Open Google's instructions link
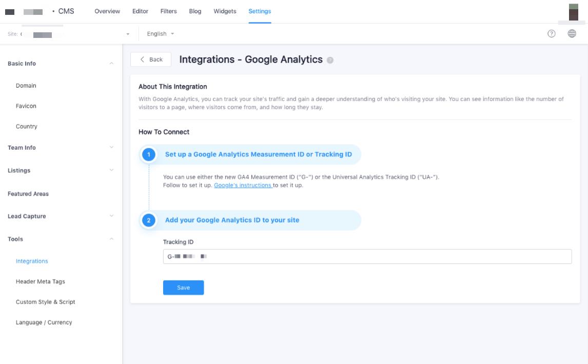The height and width of the screenshot is (364, 588). tap(243, 185)
